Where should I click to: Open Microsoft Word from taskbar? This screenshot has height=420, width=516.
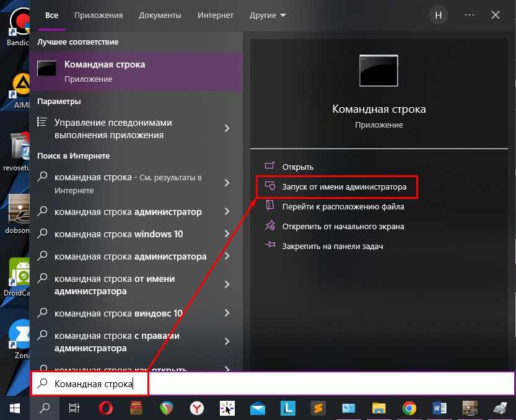click(440, 408)
